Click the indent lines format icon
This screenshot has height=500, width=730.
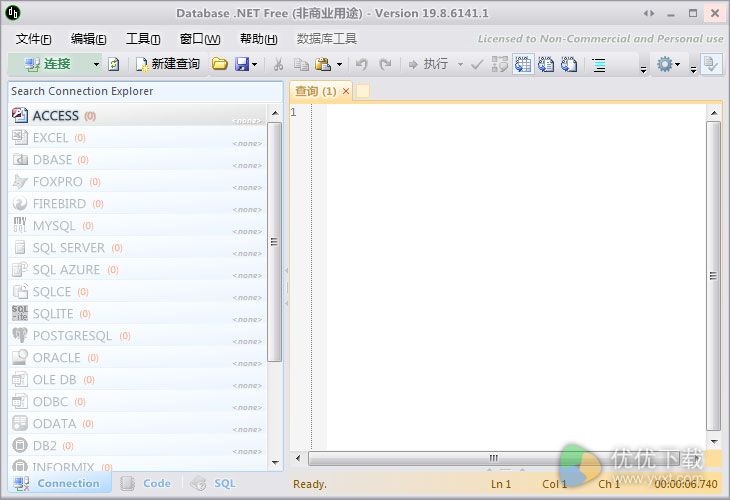[599, 65]
